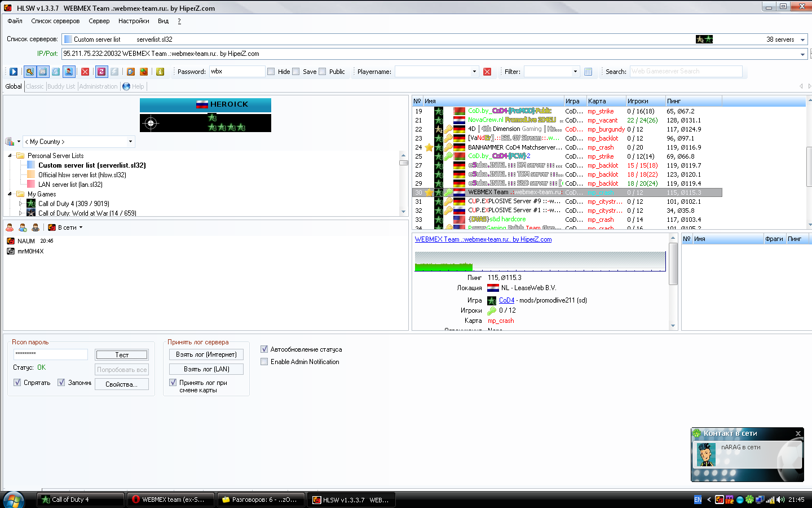Open the 'My Country' dropdown
This screenshot has height=508, width=812.
tap(130, 142)
